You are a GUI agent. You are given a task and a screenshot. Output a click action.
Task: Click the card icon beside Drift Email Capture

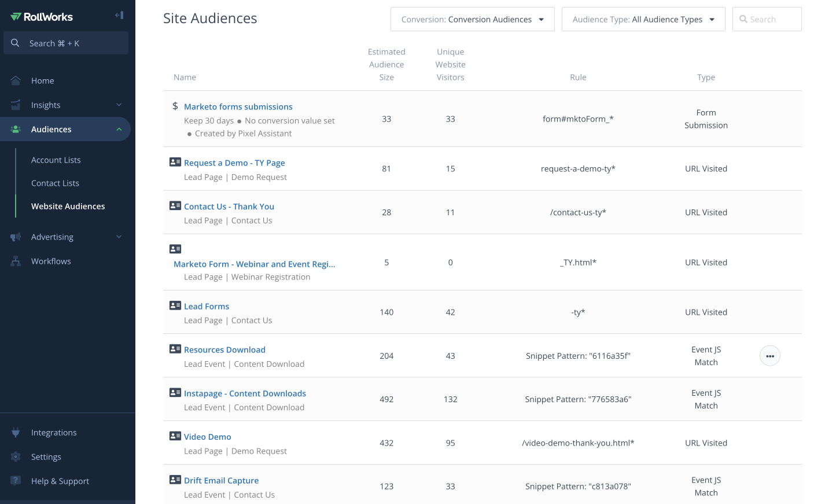click(175, 480)
